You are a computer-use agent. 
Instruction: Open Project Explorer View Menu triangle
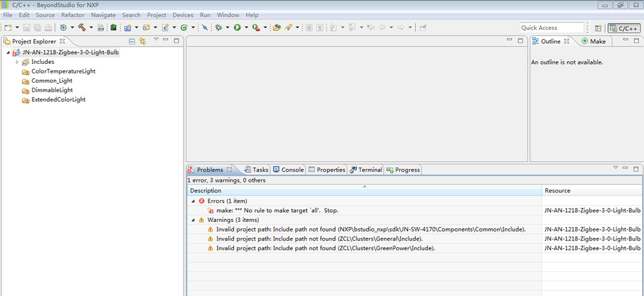click(x=156, y=40)
